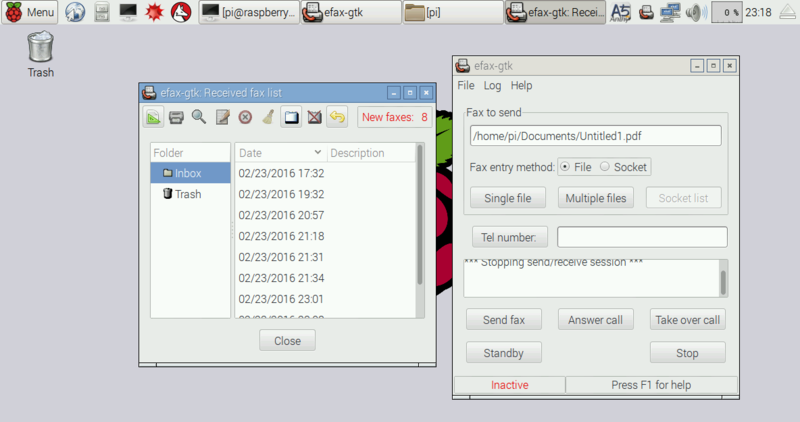Image resolution: width=800 pixels, height=422 pixels.
Task: Click the Press F1 for help status text
Action: click(651, 385)
